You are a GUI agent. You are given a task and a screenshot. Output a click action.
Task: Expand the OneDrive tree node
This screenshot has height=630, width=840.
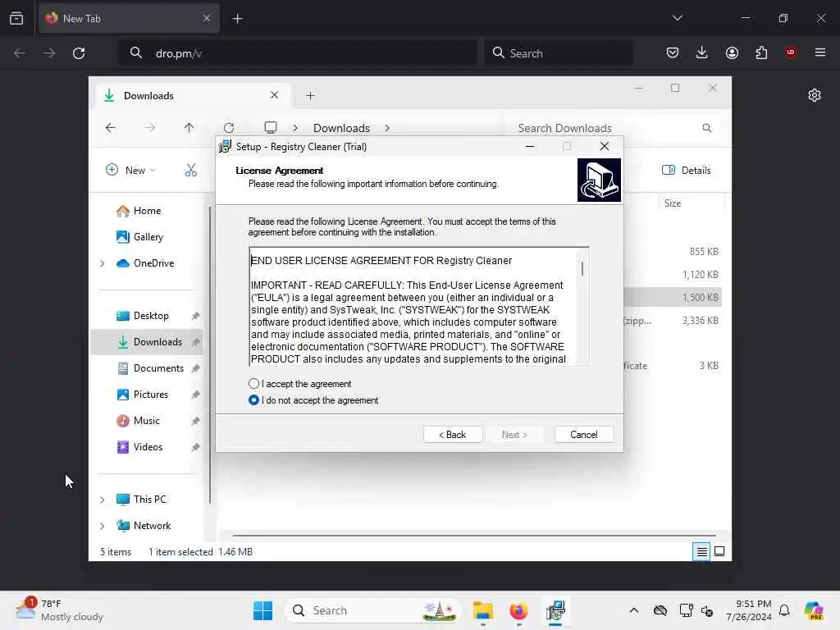pyautogui.click(x=103, y=263)
